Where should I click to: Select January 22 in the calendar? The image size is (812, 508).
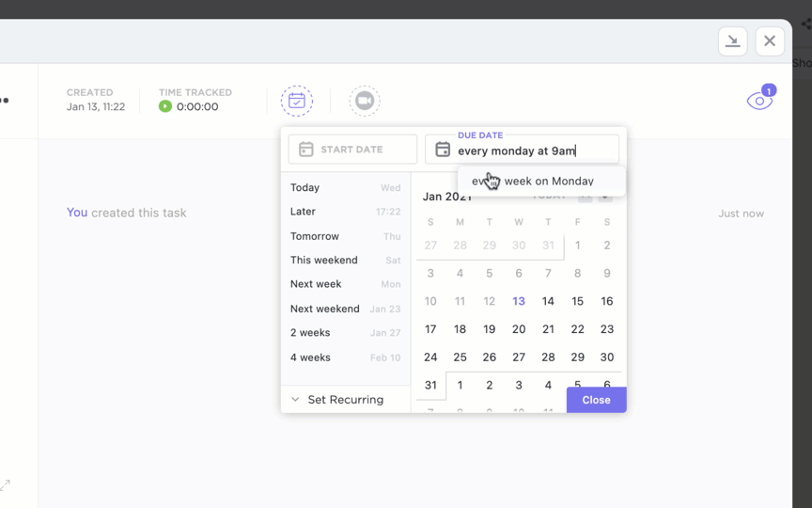[577, 329]
